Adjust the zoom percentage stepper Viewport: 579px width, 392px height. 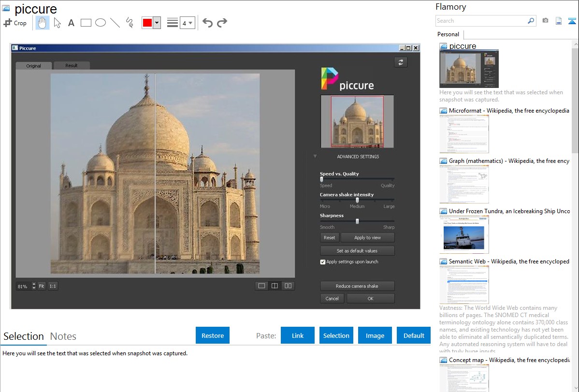34,286
